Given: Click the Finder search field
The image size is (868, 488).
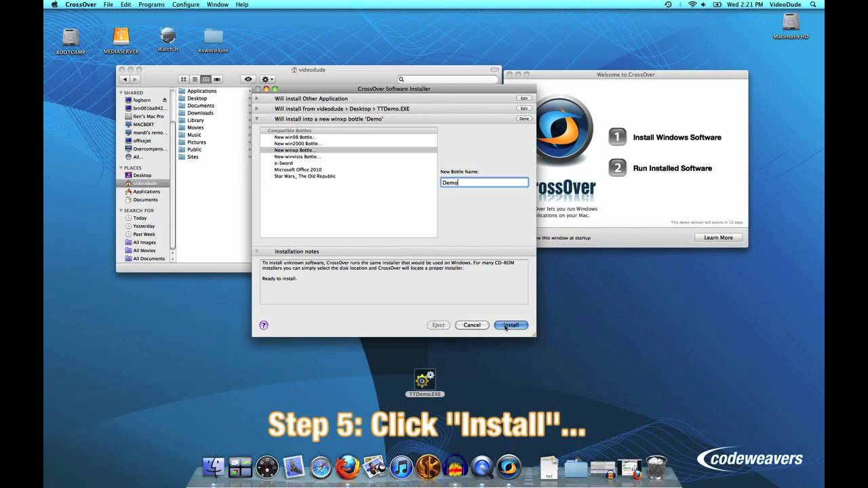Looking at the screenshot, I should point(448,79).
